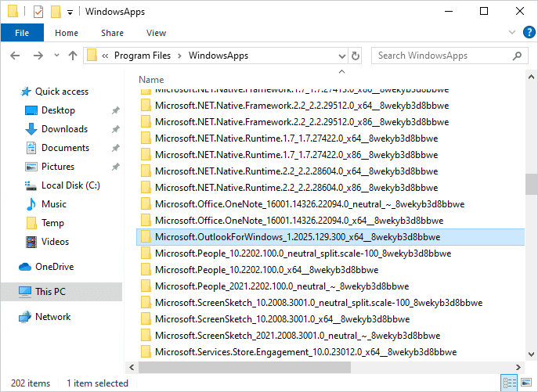Unpin Desktop using its pin icon
The height and width of the screenshot is (392, 538).
116,110
